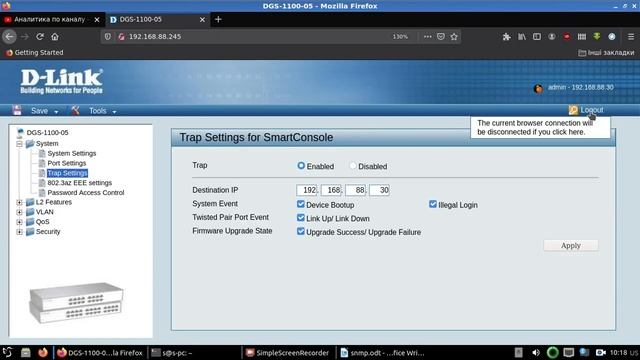Click the switch device image thumbnail
Viewport: 640px width, 360px height.
tap(76, 302)
